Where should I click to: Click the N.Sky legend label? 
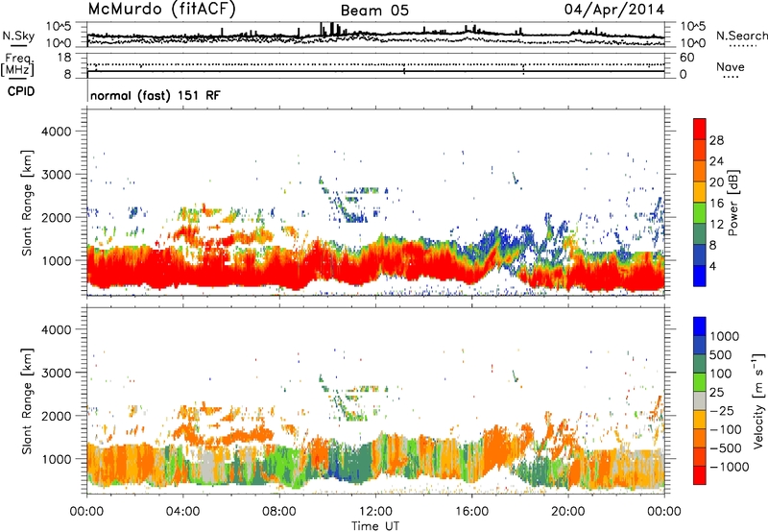(x=18, y=36)
